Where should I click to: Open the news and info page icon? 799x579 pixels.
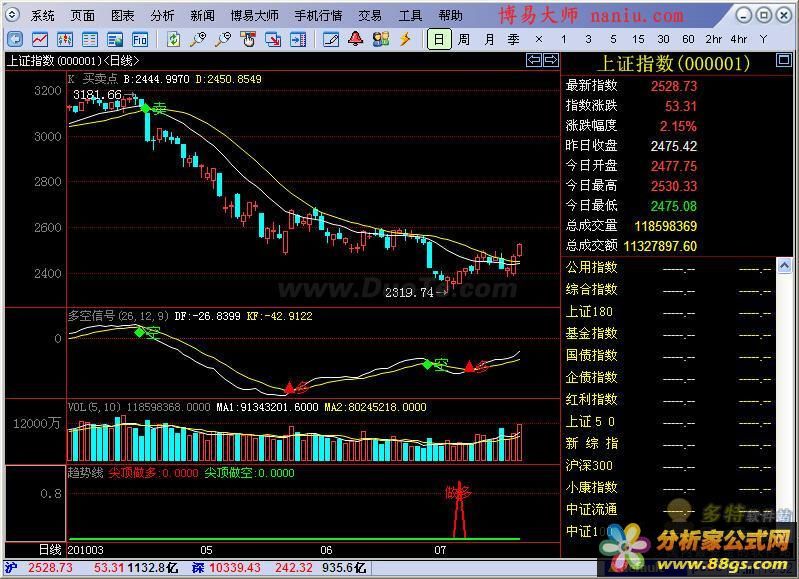tap(115, 39)
